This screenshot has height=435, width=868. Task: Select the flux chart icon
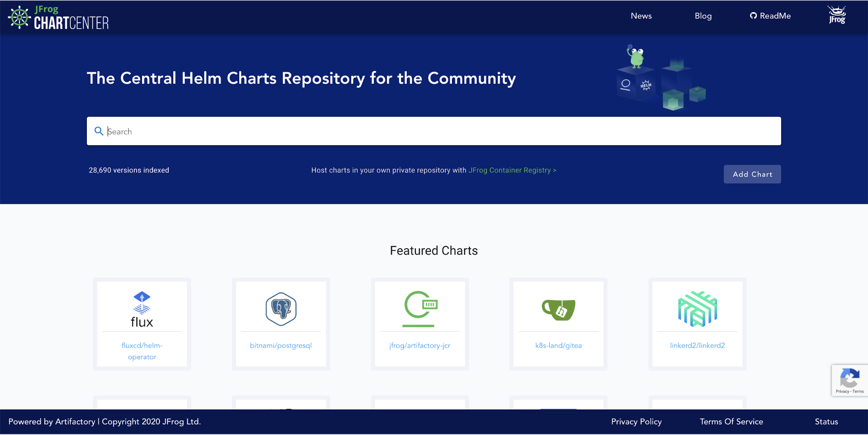(142, 309)
